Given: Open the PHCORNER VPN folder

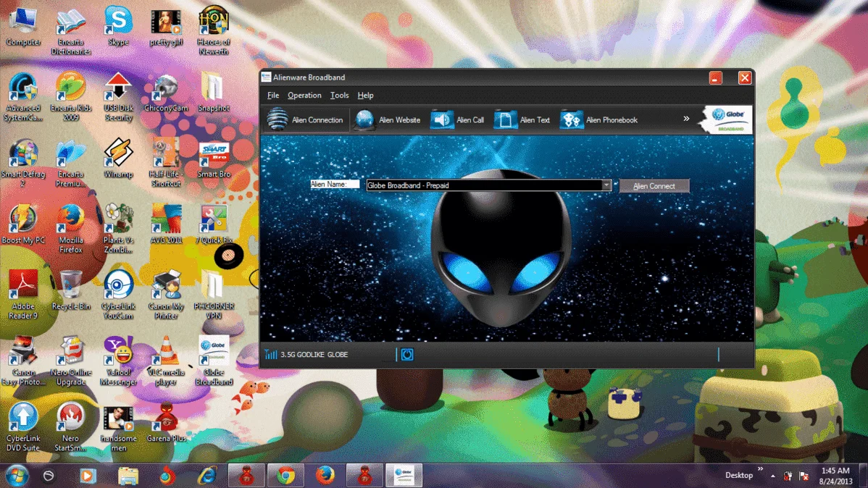Looking at the screenshot, I should point(214,295).
